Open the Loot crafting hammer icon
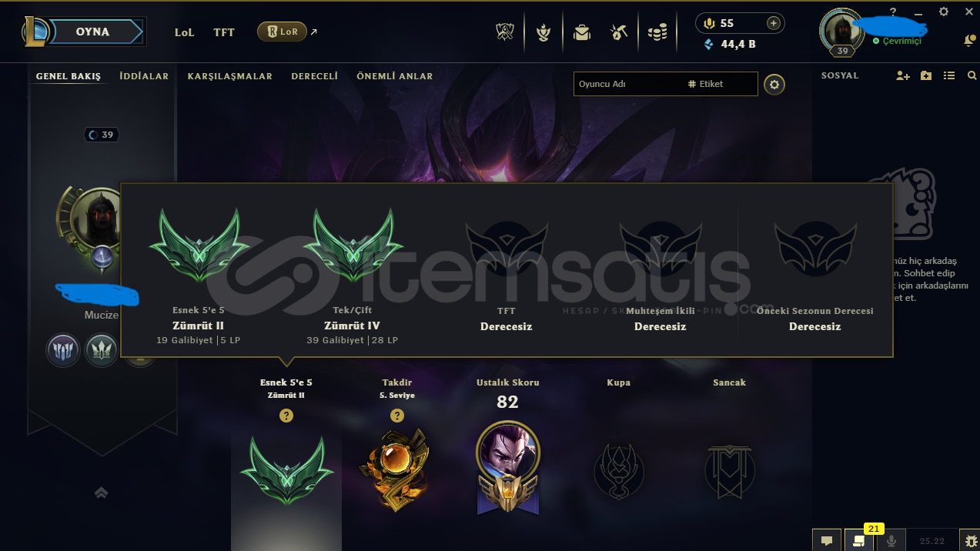Screen dimensions: 980x551 (619, 32)
